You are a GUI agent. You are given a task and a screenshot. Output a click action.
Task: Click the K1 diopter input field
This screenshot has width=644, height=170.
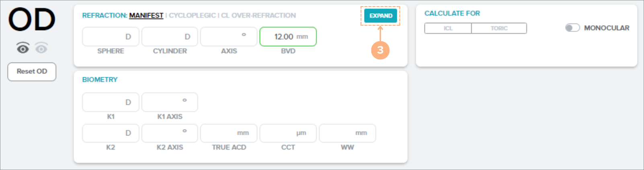[x=111, y=102]
